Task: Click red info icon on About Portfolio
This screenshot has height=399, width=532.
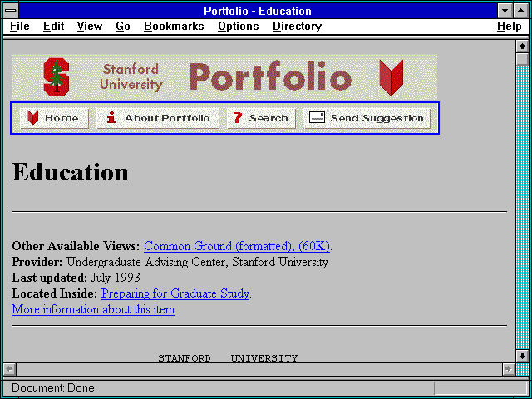Action: [111, 118]
